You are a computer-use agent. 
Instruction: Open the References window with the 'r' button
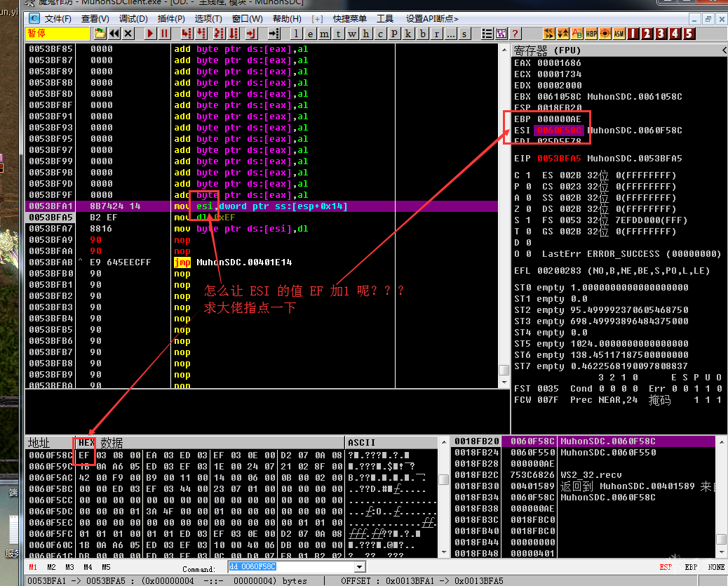point(436,34)
